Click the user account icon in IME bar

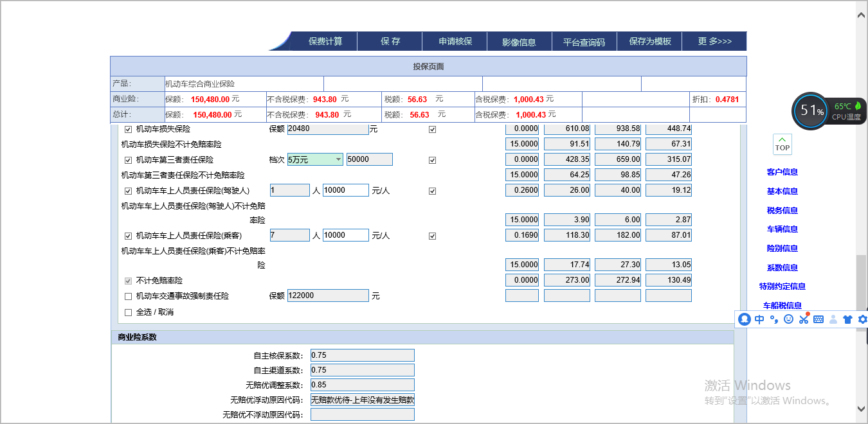(x=833, y=319)
